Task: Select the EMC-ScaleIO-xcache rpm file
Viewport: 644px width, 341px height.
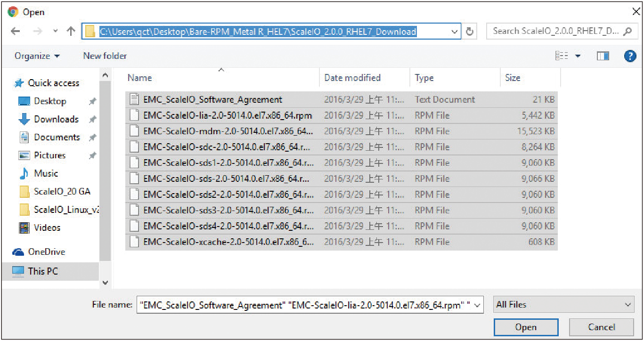Action: coord(342,242)
